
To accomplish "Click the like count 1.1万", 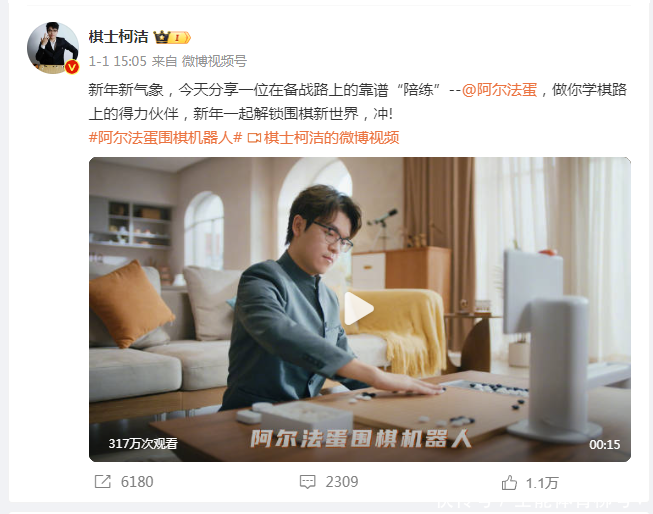I will coord(542,483).
